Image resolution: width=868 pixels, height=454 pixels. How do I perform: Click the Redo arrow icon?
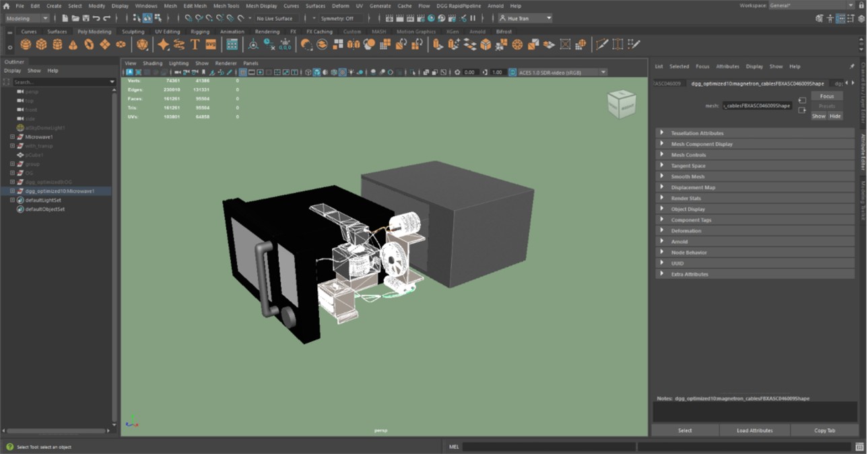click(x=106, y=18)
